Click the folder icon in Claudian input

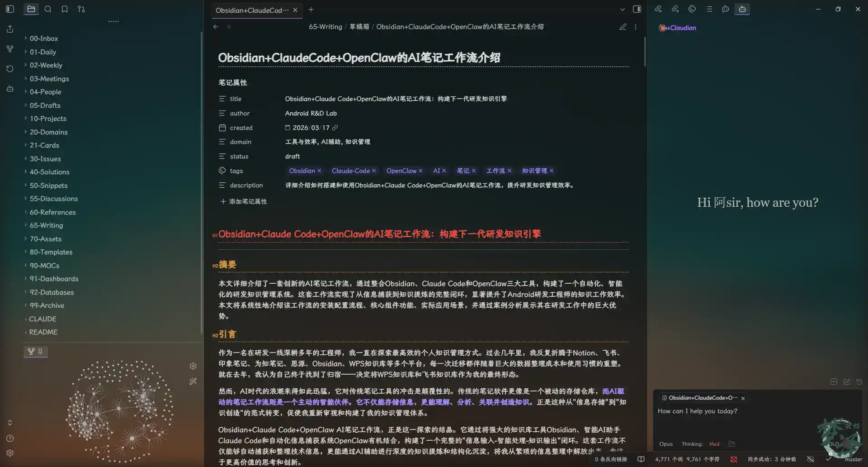[x=732, y=444]
